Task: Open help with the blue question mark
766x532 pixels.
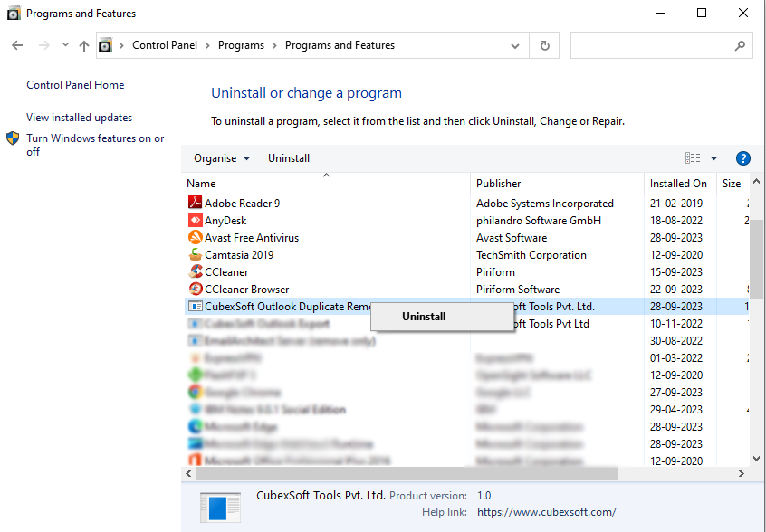Action: (743, 158)
